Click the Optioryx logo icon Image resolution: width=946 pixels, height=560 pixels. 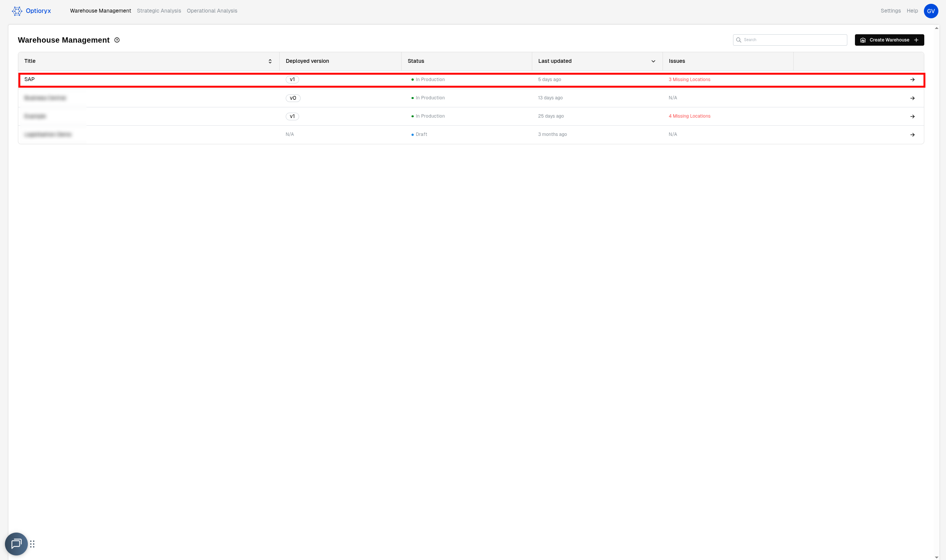tap(17, 11)
